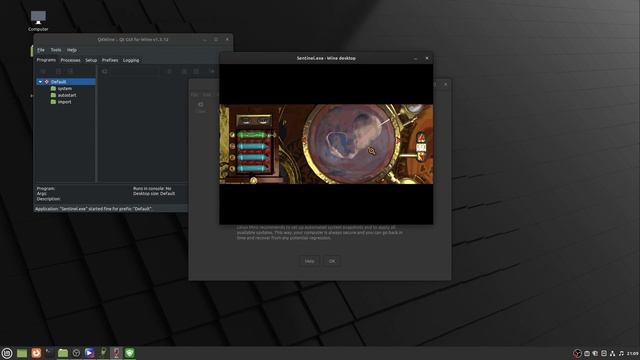Select the import folder in tree
Screen dimensions: 640x360
click(64, 102)
